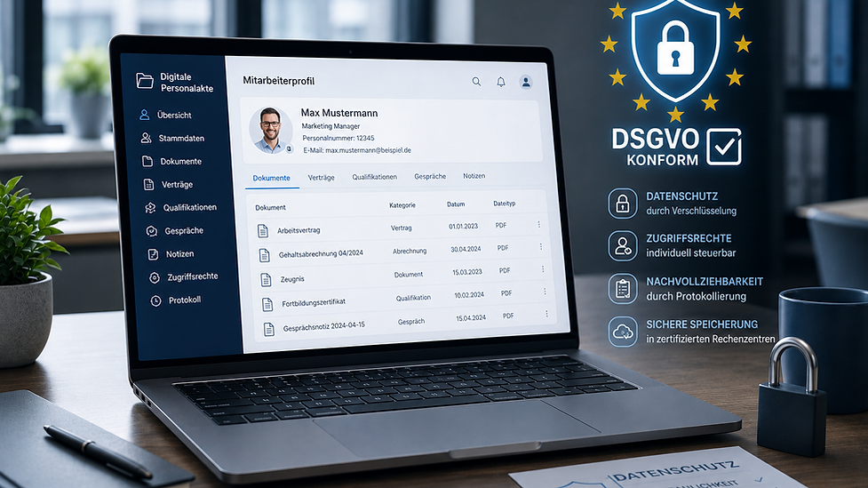Click Max Mustermann's profile photo
Screen dimensions: 868x488
pos(271,130)
